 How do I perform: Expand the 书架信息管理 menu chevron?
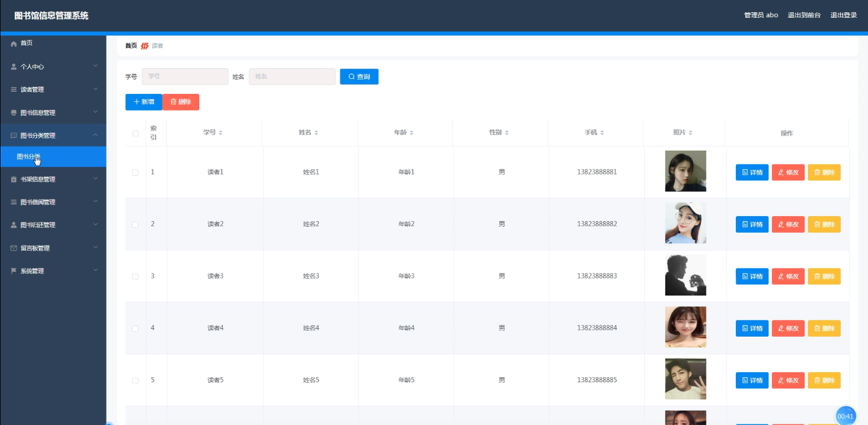click(96, 179)
